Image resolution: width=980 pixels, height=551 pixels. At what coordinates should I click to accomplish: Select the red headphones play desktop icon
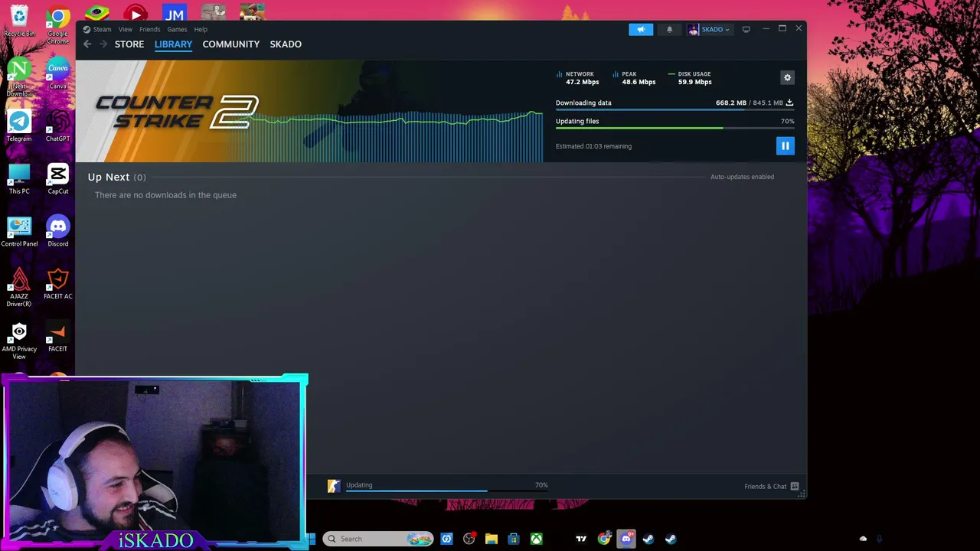136,12
